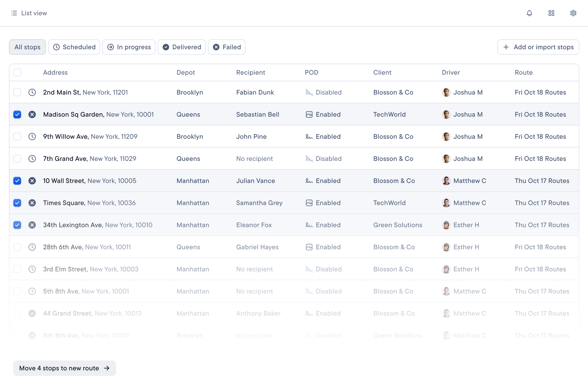Viewport: 588px width, 389px height.
Task: Select the All stops filter tab
Action: click(x=27, y=47)
